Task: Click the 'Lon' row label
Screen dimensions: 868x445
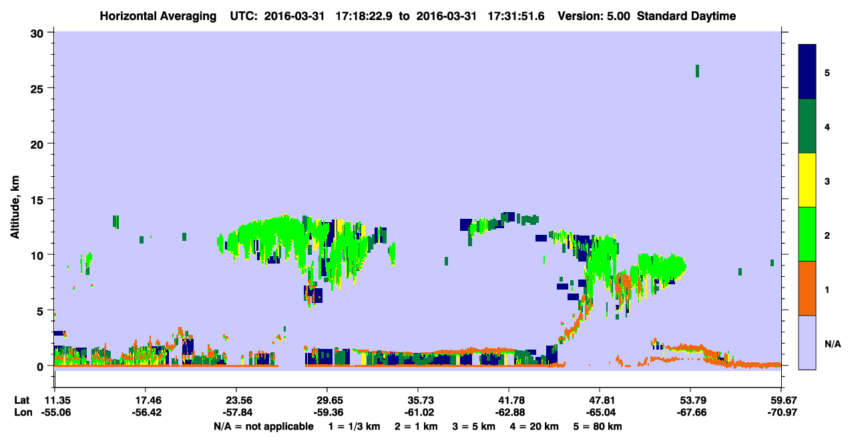Action: (22, 412)
